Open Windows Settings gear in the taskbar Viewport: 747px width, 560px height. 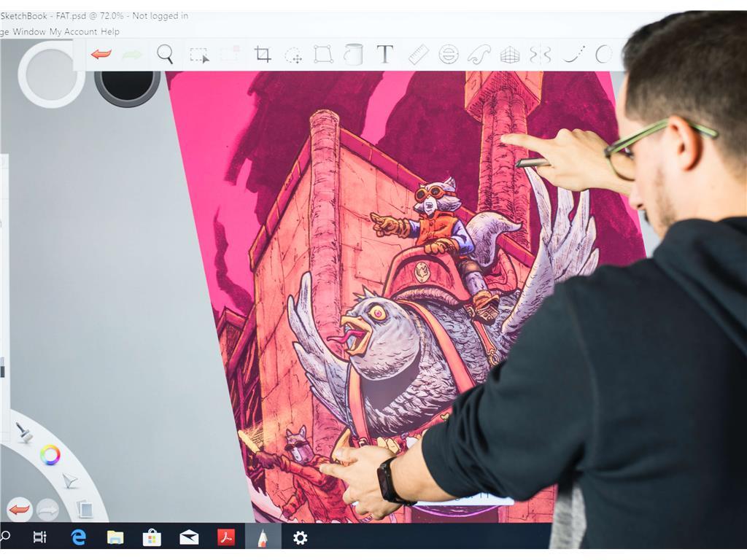[300, 538]
